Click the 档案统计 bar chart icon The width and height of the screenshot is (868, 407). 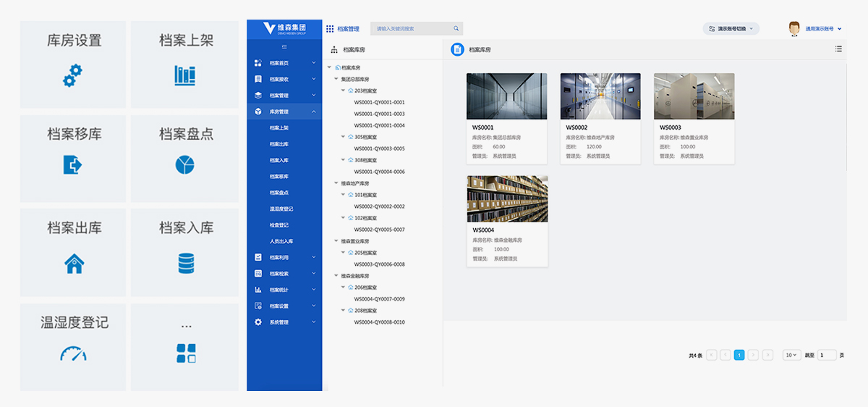pyautogui.click(x=258, y=290)
